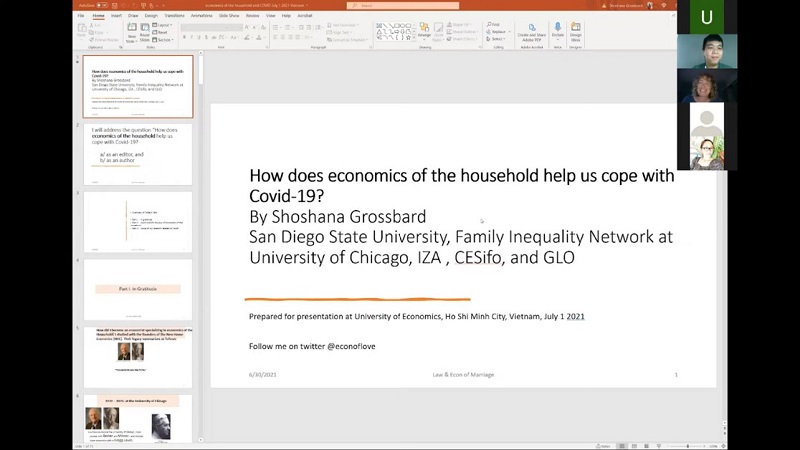This screenshot has height=450, width=800.
Task: Expand the Align Text dropdown
Action: click(x=339, y=32)
